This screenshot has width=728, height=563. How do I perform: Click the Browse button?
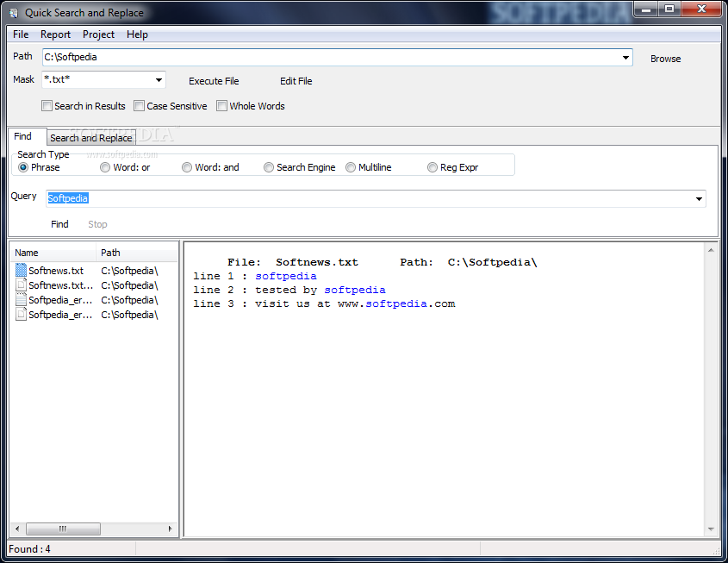click(665, 59)
